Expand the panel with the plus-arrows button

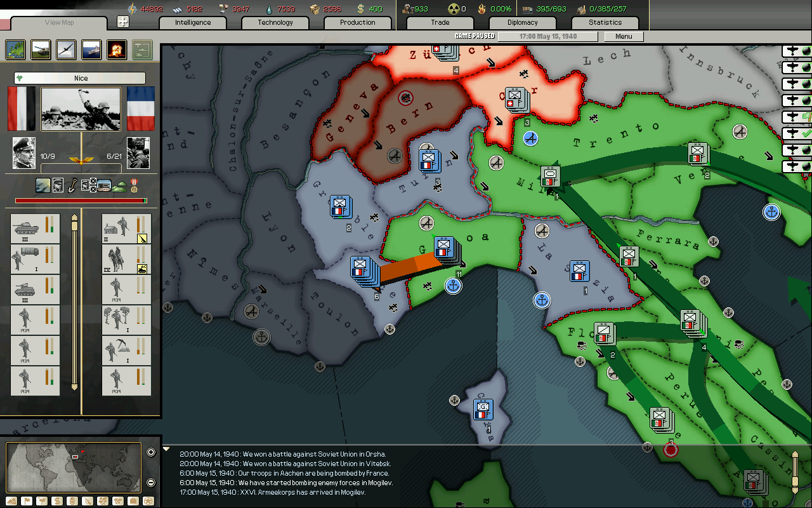[x=123, y=22]
